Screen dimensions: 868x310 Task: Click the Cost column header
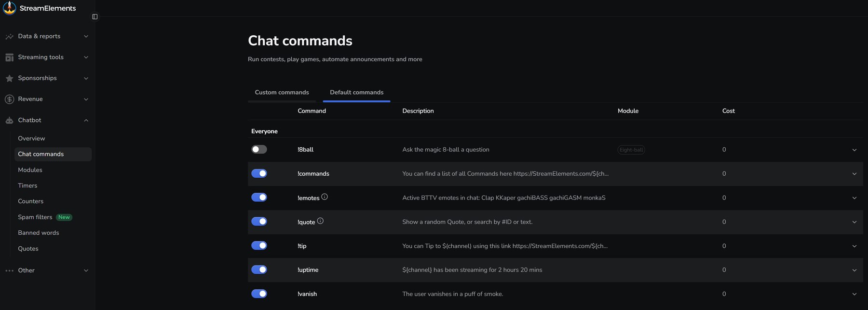pyautogui.click(x=728, y=111)
